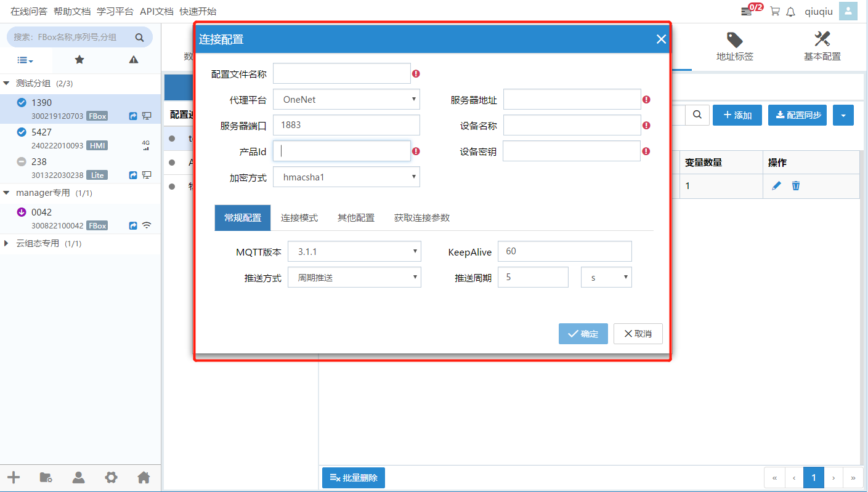Click the favorites star tab
The width and height of the screenshot is (868, 492).
point(79,60)
